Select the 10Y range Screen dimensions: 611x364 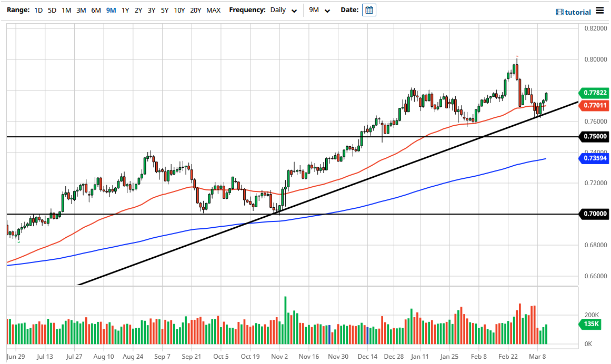coord(179,9)
